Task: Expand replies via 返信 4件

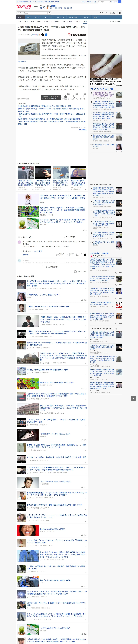Action: click(x=26, y=255)
